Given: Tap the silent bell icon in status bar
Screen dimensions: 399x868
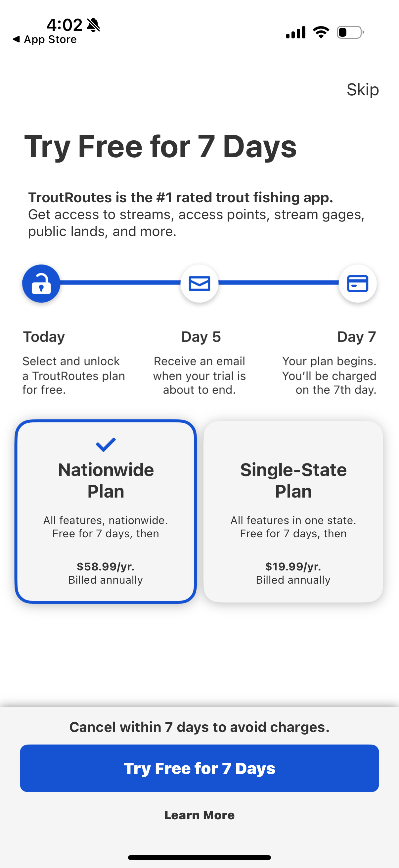Looking at the screenshot, I should point(93,25).
